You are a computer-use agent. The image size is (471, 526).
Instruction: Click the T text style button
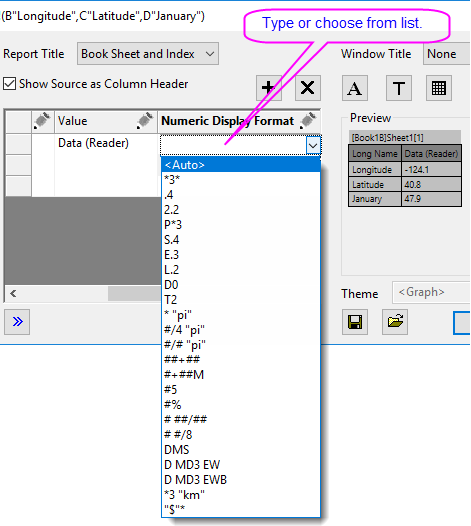pyautogui.click(x=399, y=88)
